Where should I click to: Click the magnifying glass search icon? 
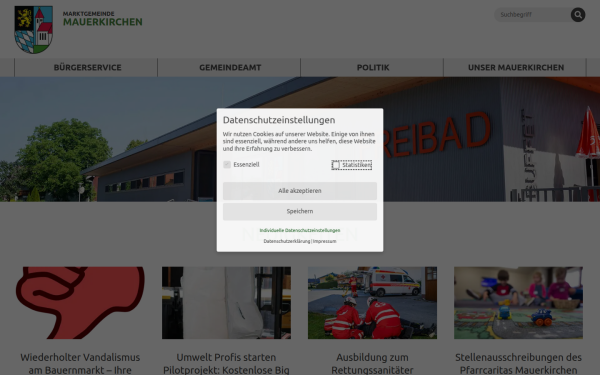(578, 15)
